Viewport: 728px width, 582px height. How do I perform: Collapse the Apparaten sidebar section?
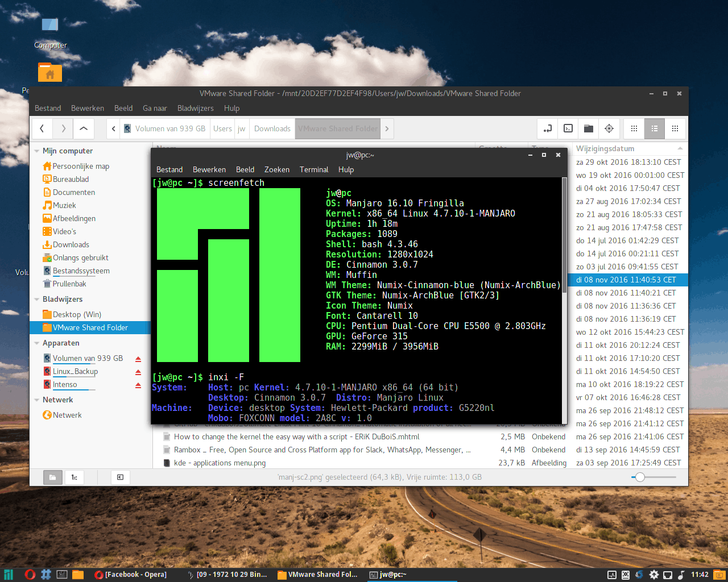[x=37, y=343]
